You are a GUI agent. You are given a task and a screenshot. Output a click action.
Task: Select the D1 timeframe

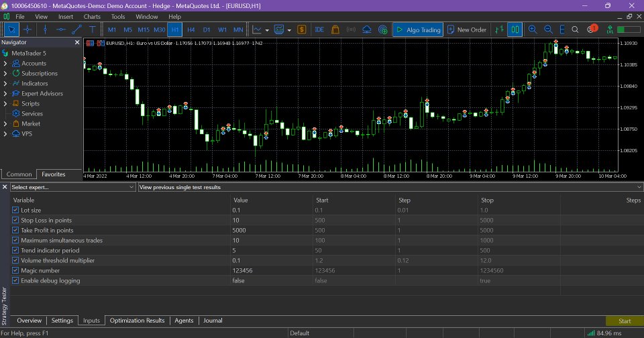(207, 30)
